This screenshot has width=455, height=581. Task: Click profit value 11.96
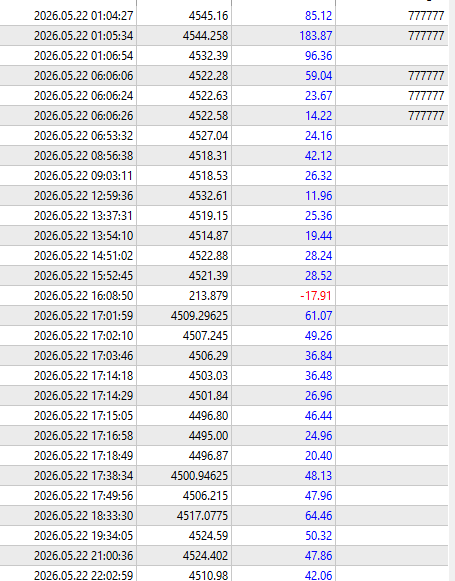tap(318, 196)
